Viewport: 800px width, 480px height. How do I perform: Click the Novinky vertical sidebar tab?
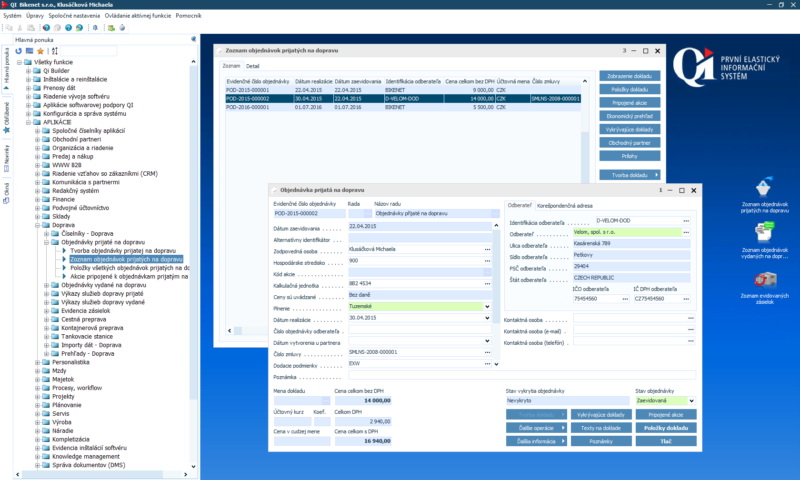click(7, 157)
